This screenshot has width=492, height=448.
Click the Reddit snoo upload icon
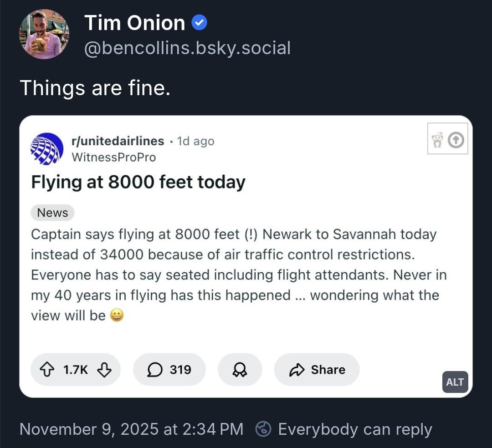tap(447, 139)
